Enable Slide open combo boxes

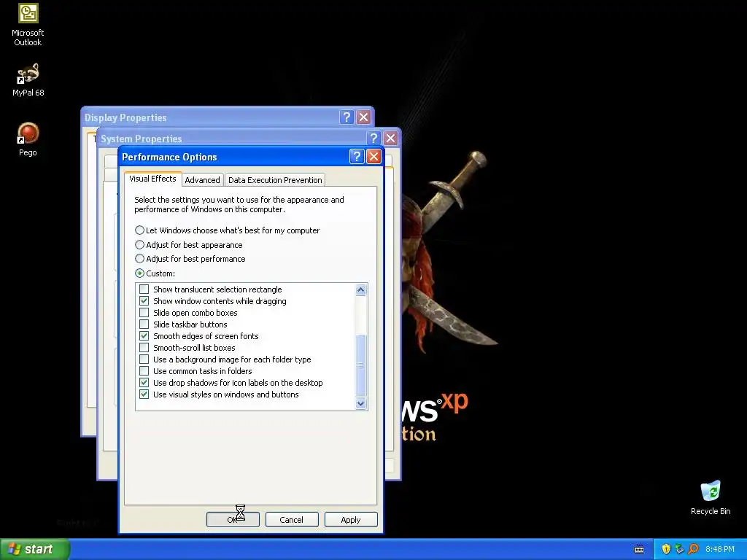[144, 312]
